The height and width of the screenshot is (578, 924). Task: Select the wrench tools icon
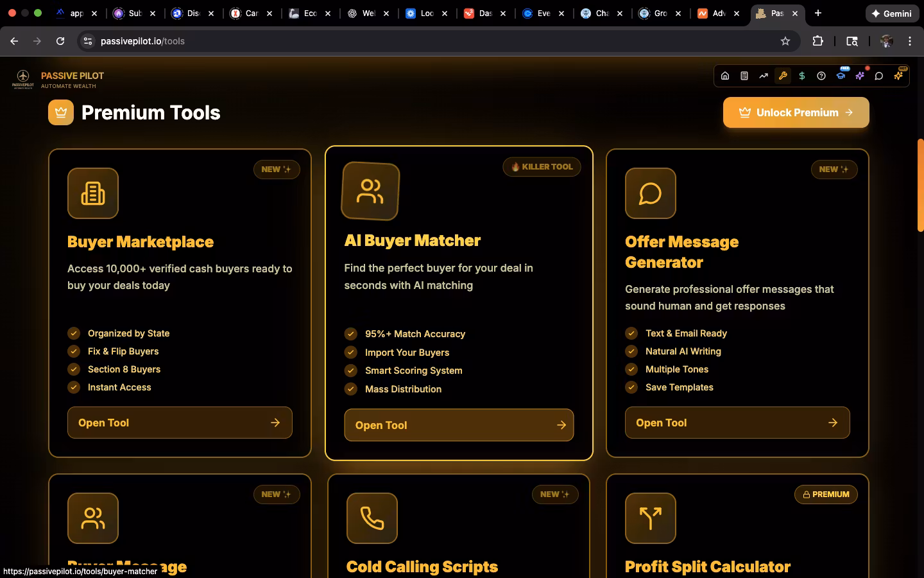783,76
